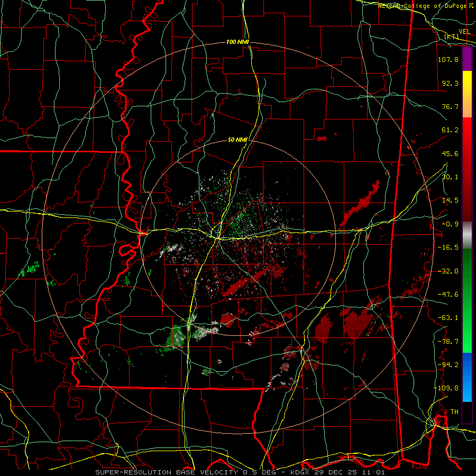Click the gray zero-velocity segment of the color bar
This screenshot has width=476, height=476.
point(467,235)
